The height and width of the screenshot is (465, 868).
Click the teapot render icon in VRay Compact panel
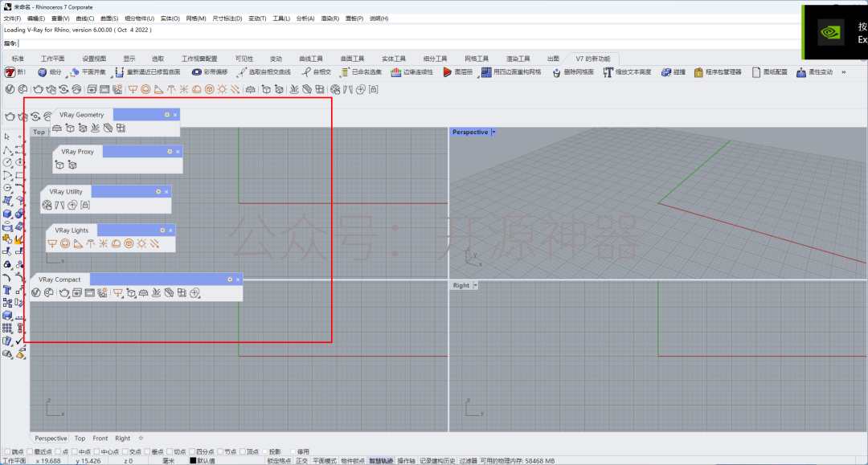pos(63,293)
